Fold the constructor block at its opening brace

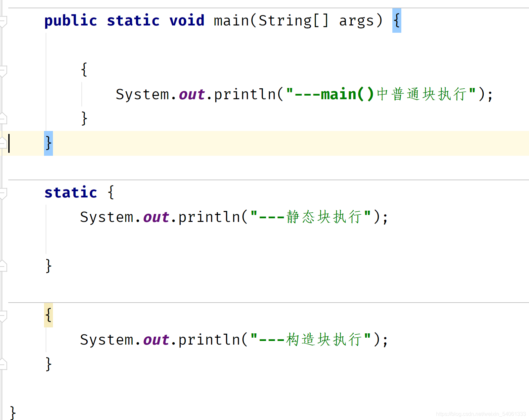coord(3,316)
